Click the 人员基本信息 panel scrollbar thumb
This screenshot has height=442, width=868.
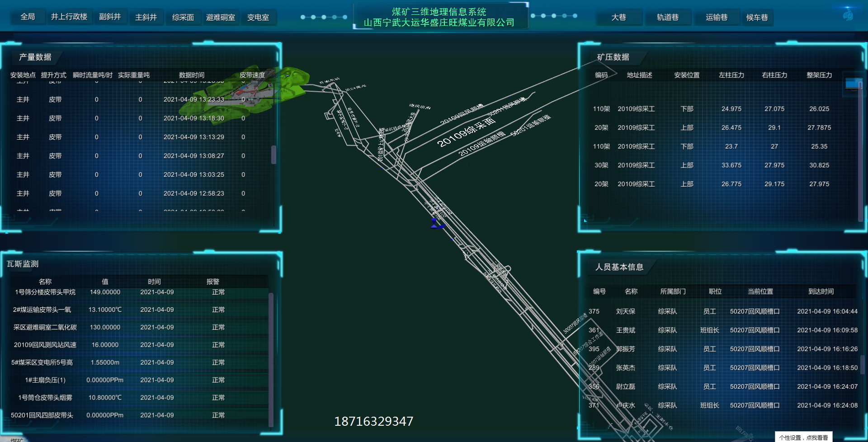point(862,364)
